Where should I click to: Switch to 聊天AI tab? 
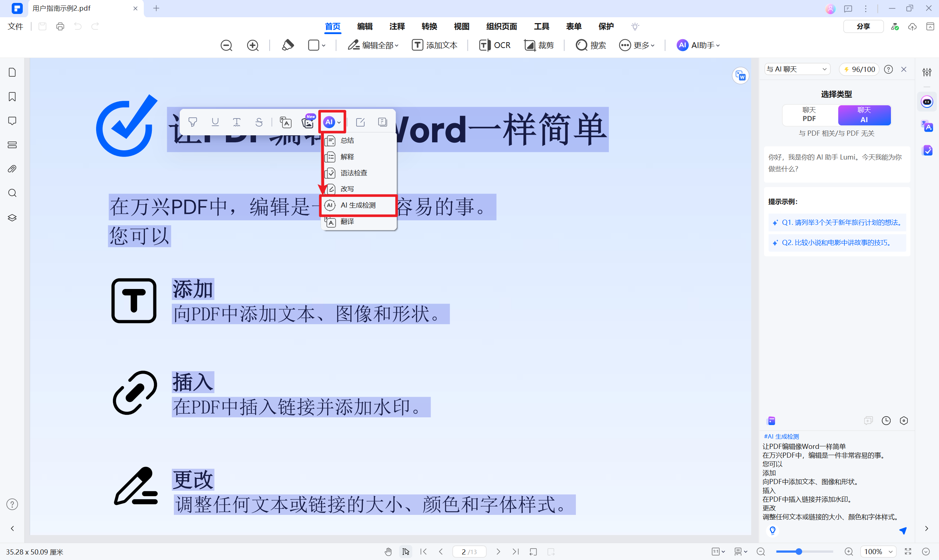[863, 115]
